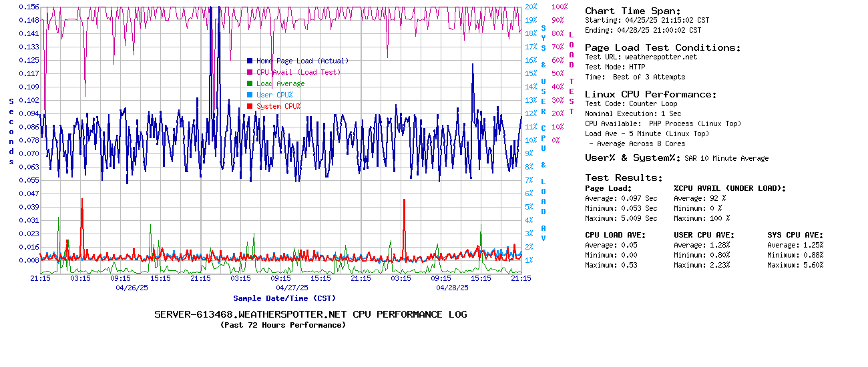
Task: Click the red System CPU% legend swatch
Action: [250, 106]
